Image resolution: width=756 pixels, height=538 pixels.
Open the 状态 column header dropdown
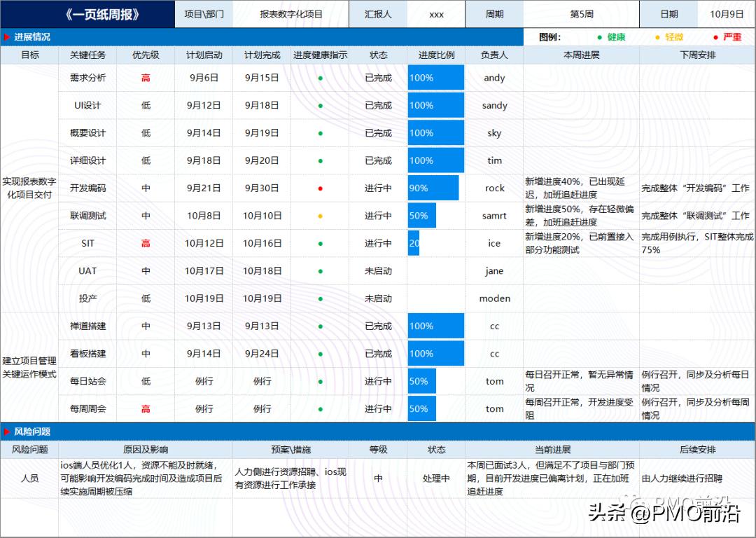coord(378,55)
